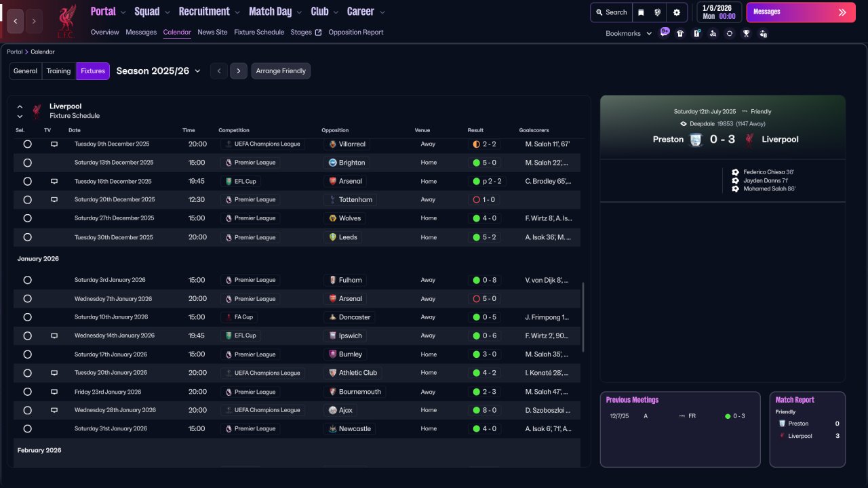Open the tactics board bookmark icon
Screen dimensions: 868x488
coord(696,33)
